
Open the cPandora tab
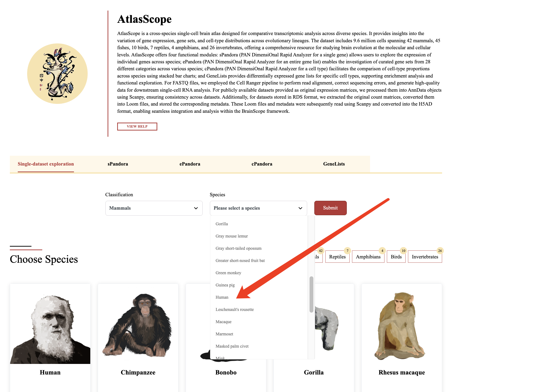262,164
